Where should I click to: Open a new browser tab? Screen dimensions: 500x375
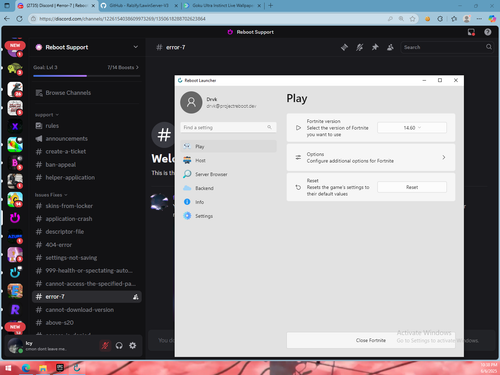[x=270, y=6]
